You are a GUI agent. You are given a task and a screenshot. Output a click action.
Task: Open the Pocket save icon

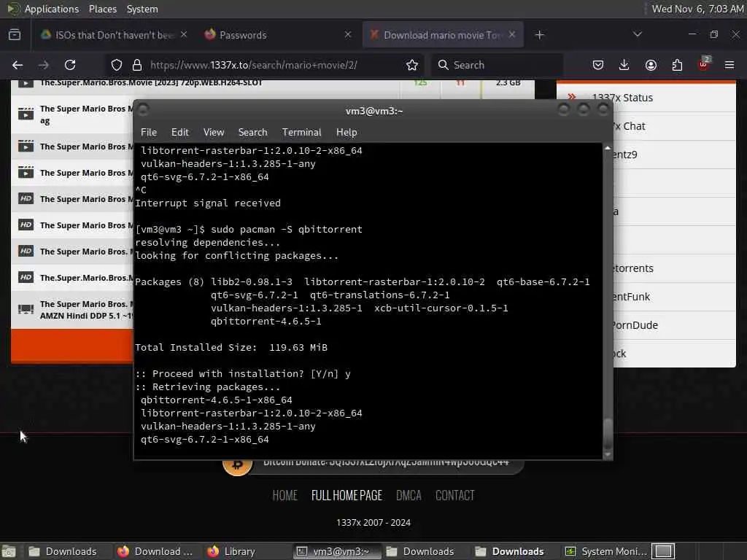click(x=598, y=65)
